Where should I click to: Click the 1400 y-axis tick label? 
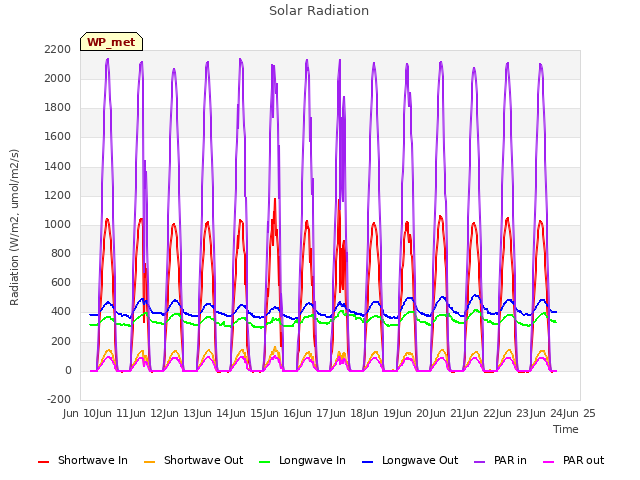click(x=58, y=166)
